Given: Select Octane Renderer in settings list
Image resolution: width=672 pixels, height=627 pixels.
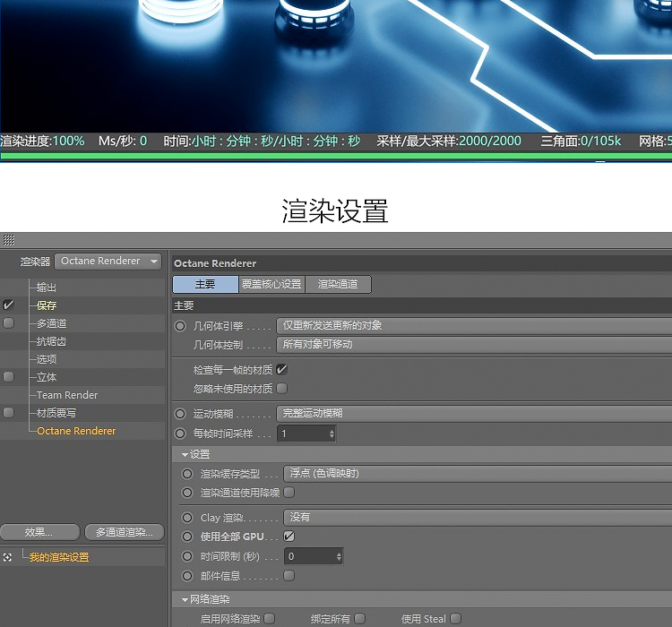Looking at the screenshot, I should click(x=76, y=431).
